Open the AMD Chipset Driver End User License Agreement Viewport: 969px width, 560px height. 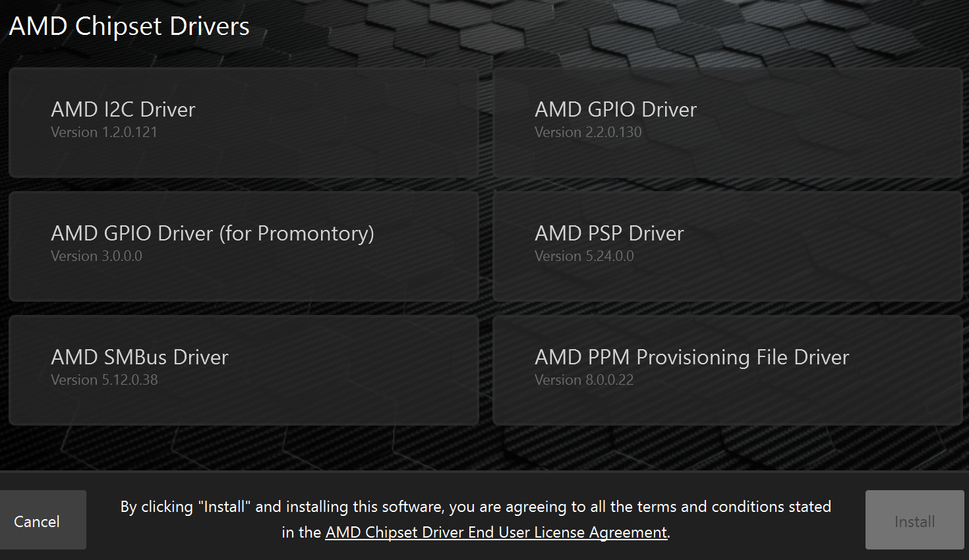pyautogui.click(x=496, y=532)
